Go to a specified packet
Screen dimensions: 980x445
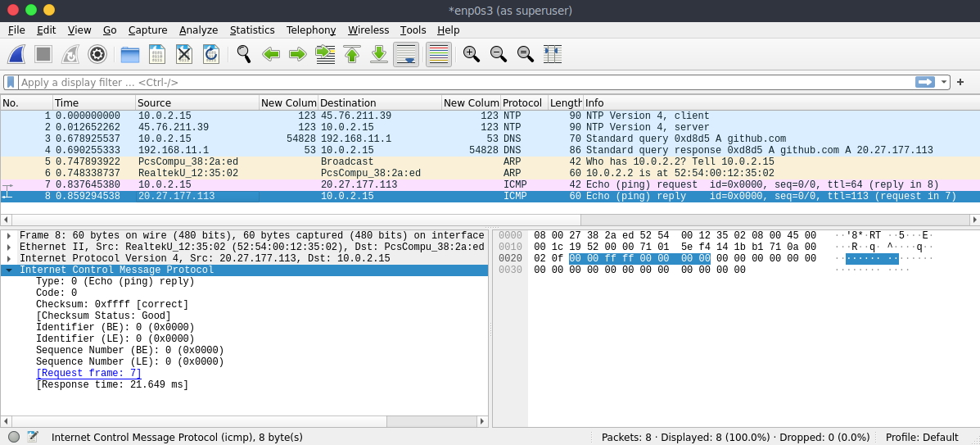tap(325, 54)
